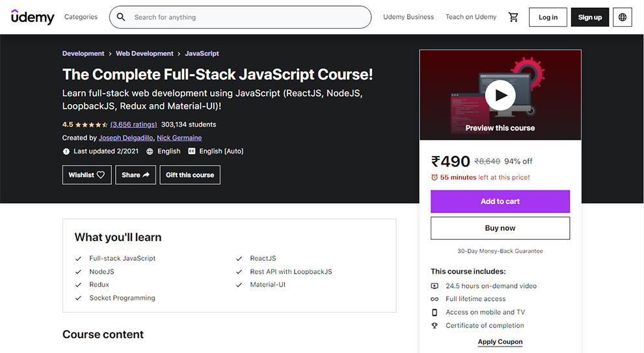This screenshot has width=644, height=353.
Task: Click Gift this course button
Action: point(190,175)
